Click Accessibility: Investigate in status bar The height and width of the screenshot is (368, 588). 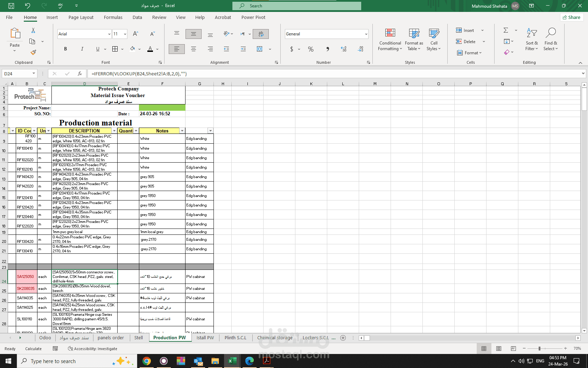pyautogui.click(x=93, y=349)
